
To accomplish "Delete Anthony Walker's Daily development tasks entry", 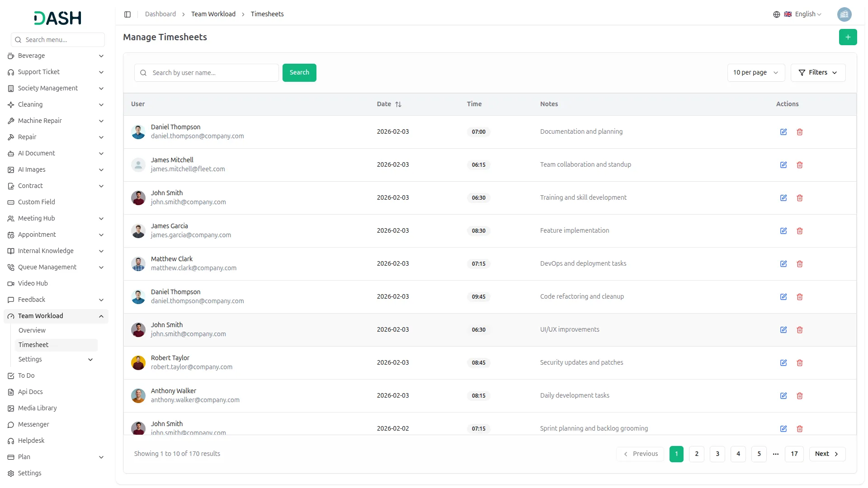I will pyautogui.click(x=800, y=396).
